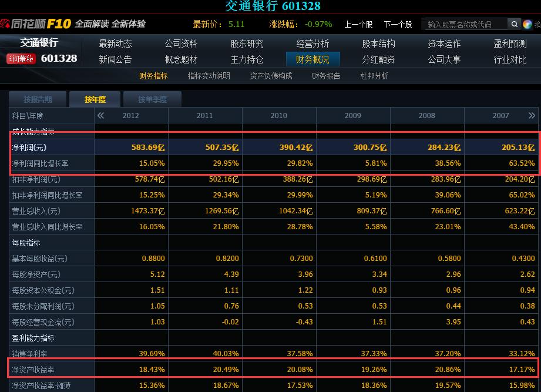Image resolution: width=541 pixels, height=392 pixels.
Task: Open the 概念题材 menu item
Action: click(x=180, y=59)
